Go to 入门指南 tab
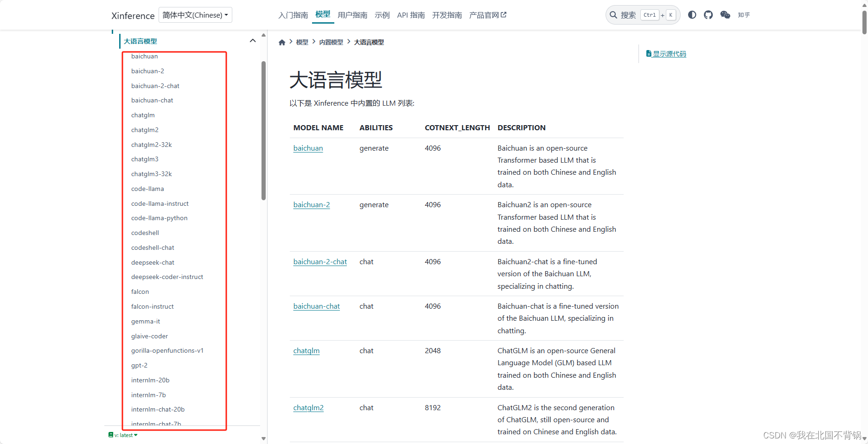The width and height of the screenshot is (868, 444). [x=293, y=15]
